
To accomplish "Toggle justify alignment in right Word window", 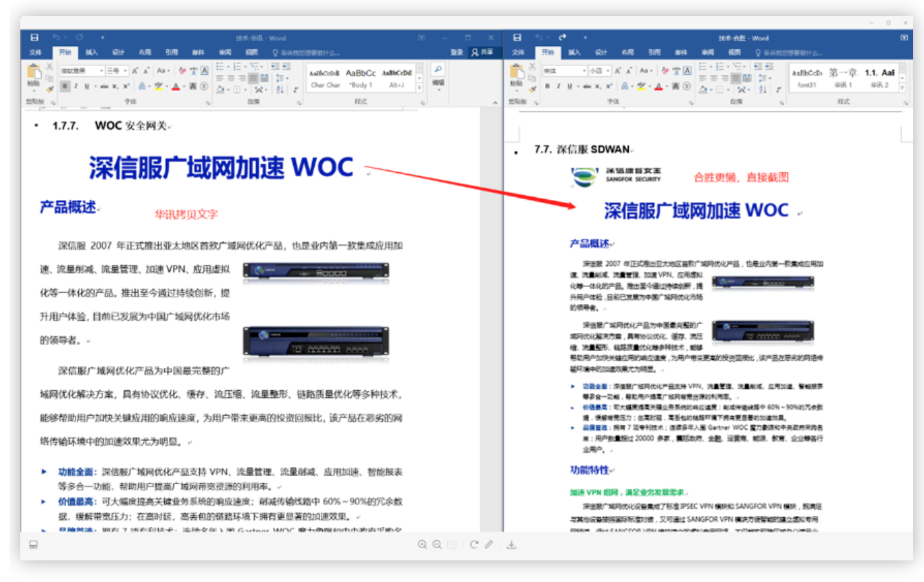I will tap(736, 78).
